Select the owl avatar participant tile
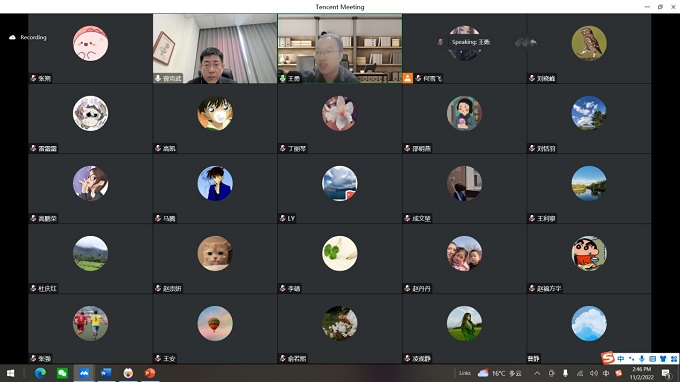Screen dimensions: 680x382 tap(589, 48)
